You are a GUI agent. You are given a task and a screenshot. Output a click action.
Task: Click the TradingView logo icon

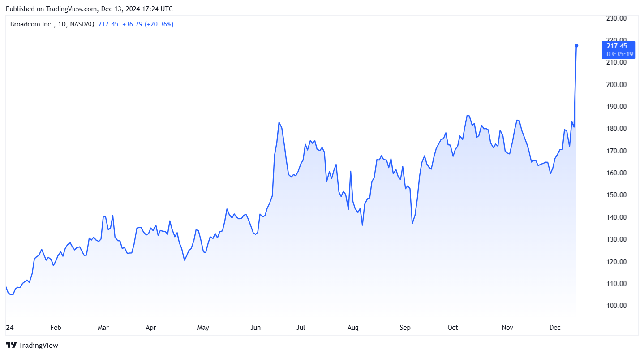[x=11, y=345]
